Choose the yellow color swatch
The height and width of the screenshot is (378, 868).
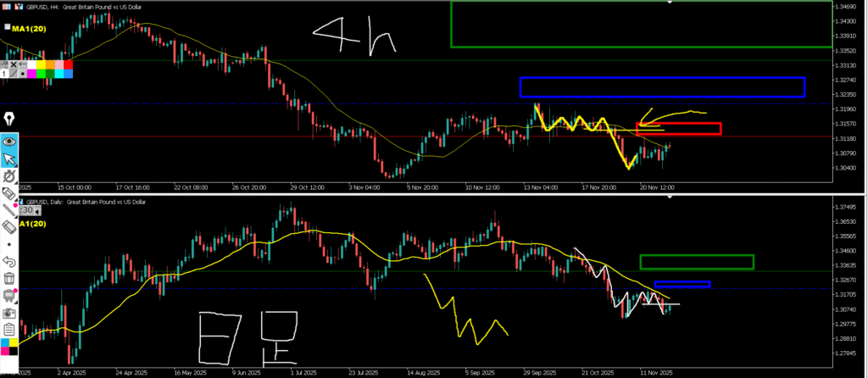[41, 64]
